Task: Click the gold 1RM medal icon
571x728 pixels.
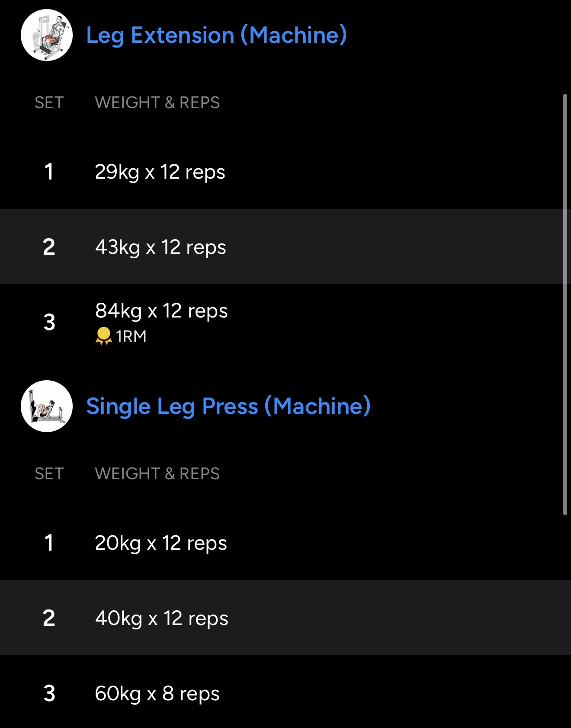Action: (103, 336)
